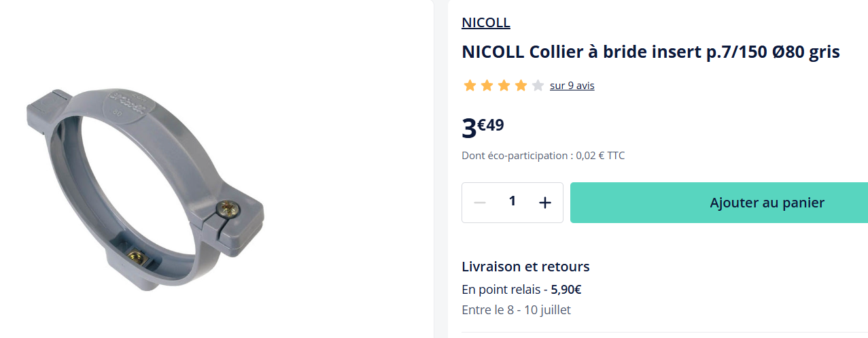Click the 3€49 product price

pyautogui.click(x=483, y=126)
